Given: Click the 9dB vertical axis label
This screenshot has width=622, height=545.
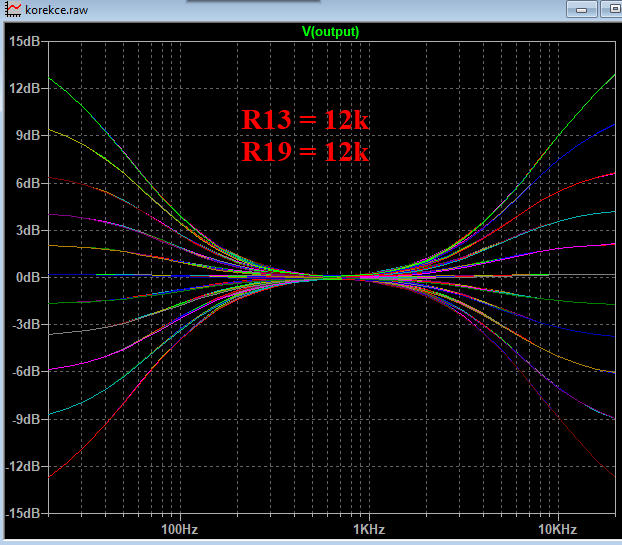Looking at the screenshot, I should click(27, 136).
